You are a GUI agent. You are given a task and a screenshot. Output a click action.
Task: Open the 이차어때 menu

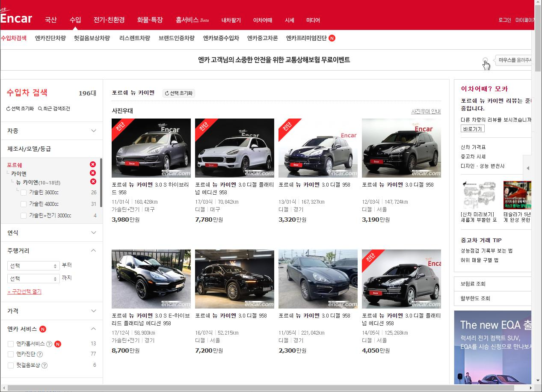[263, 20]
